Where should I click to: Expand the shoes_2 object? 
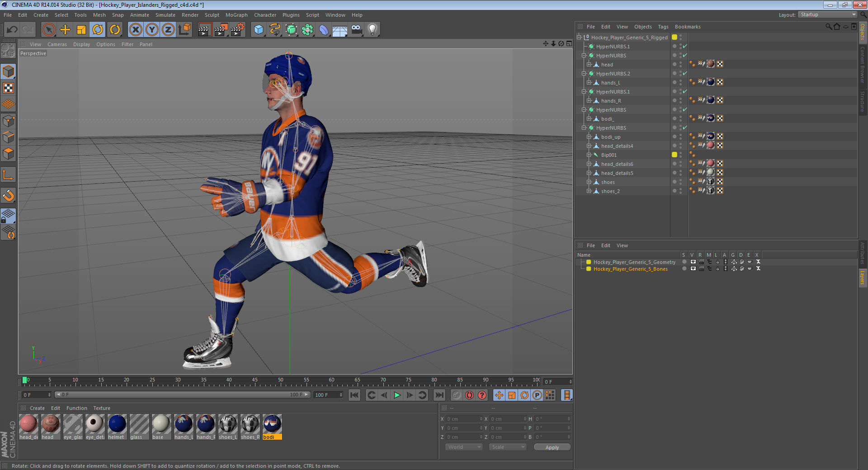pos(589,191)
